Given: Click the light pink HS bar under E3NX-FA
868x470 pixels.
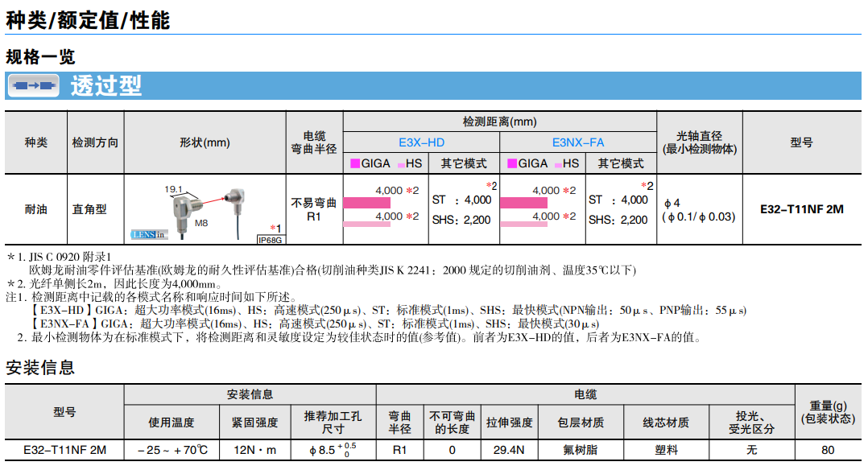Looking at the screenshot, I should point(523,225).
